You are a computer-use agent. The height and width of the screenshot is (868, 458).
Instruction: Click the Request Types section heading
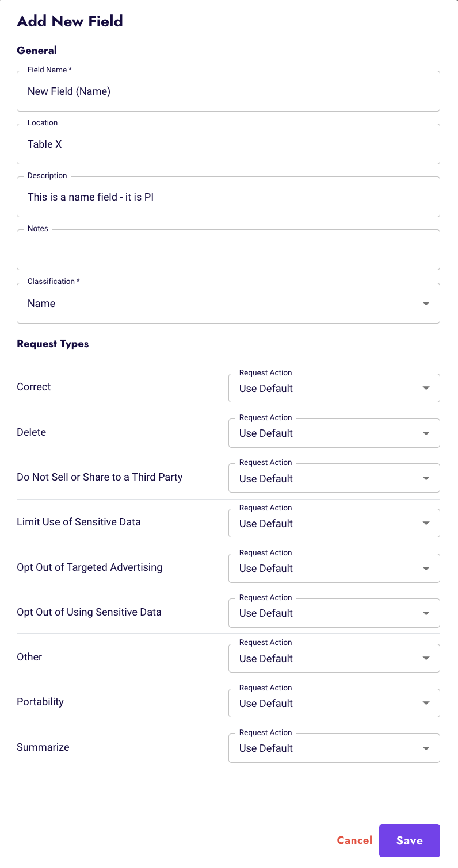[x=53, y=344]
